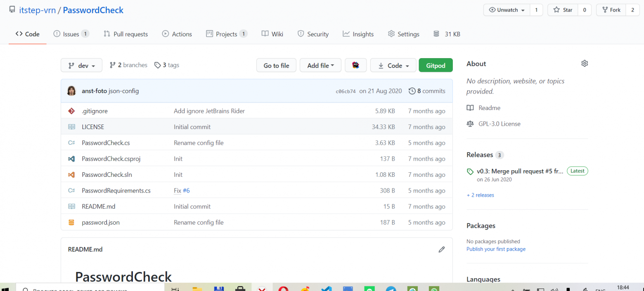The image size is (644, 291).
Task: Open the .gitignore file
Action: (x=95, y=111)
